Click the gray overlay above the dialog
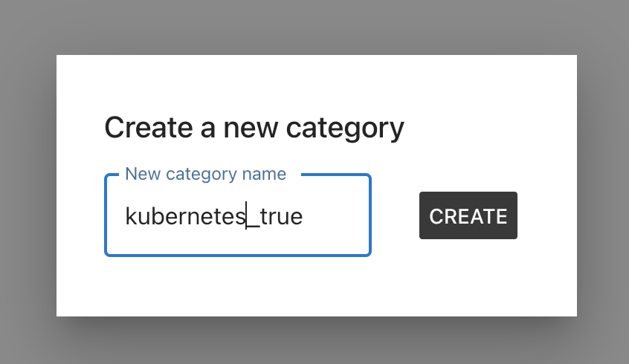This screenshot has height=364, width=629. click(314, 27)
